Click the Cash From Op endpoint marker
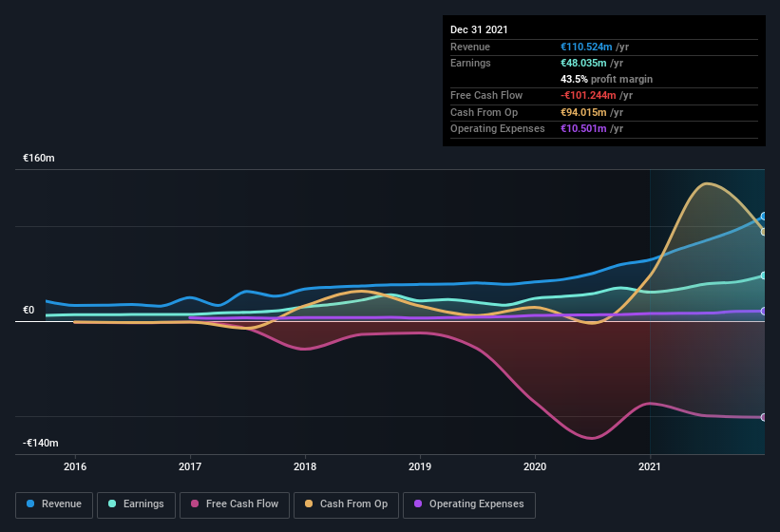Image resolution: width=780 pixels, height=532 pixels. [764, 232]
